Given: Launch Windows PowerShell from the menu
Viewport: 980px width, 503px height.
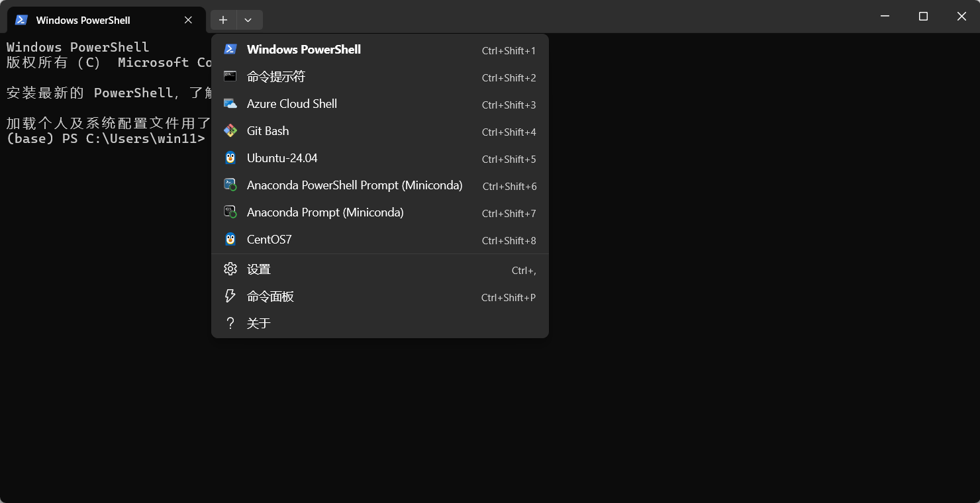Looking at the screenshot, I should point(380,50).
